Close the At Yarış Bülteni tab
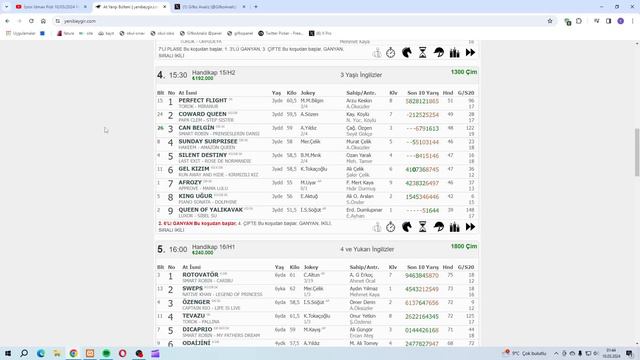The width and height of the screenshot is (640, 360). point(164,7)
